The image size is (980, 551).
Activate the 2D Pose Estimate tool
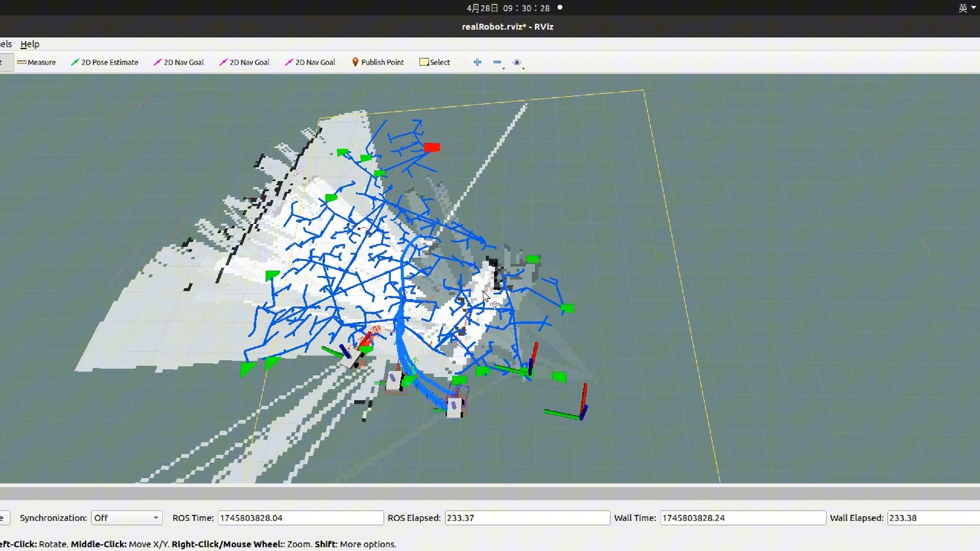tap(105, 62)
